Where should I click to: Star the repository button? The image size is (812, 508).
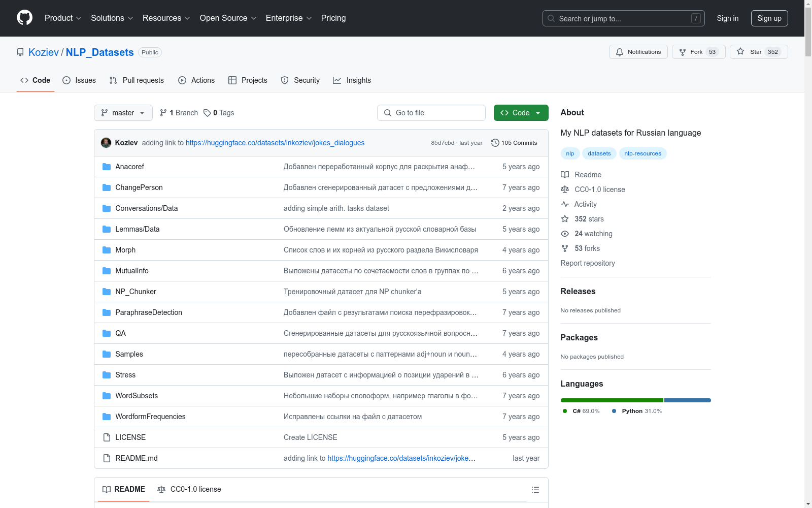click(759, 52)
